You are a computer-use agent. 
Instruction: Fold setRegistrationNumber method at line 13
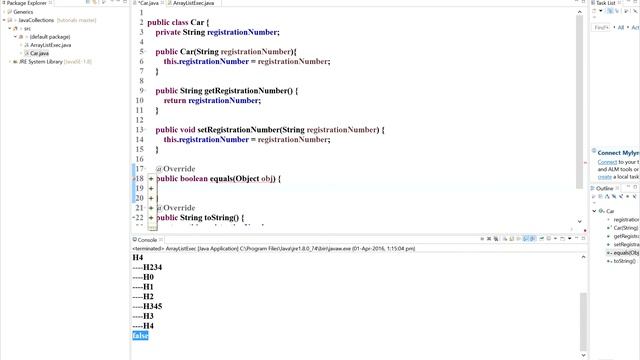[x=146, y=130]
